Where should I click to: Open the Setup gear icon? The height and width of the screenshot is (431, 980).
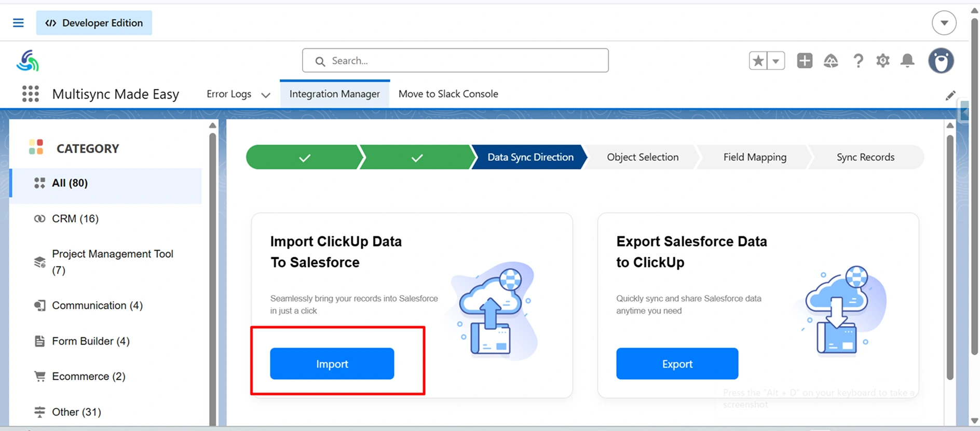point(882,61)
